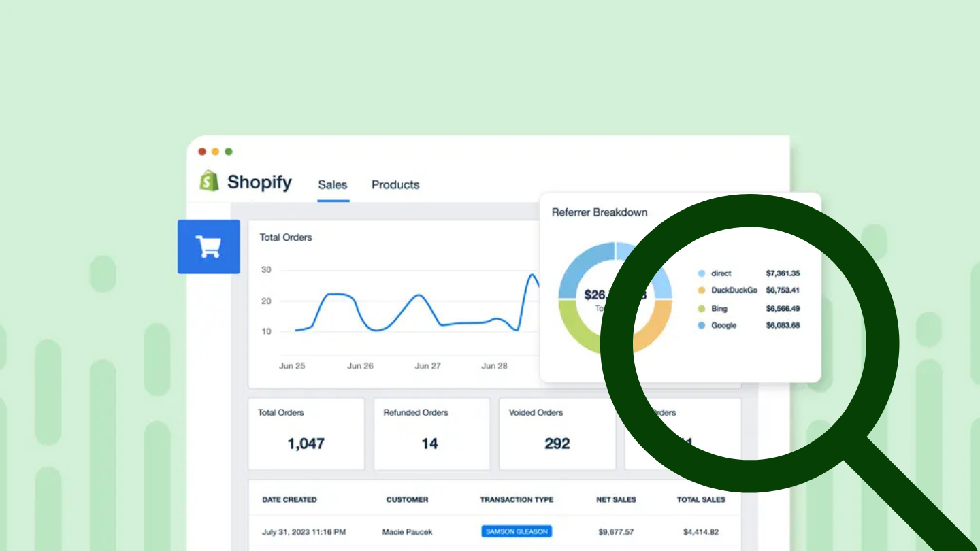The width and height of the screenshot is (980, 551).
Task: Select the Sales tab
Action: click(333, 184)
